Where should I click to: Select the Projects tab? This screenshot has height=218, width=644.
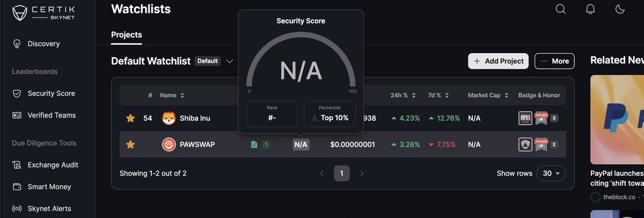coord(127,35)
